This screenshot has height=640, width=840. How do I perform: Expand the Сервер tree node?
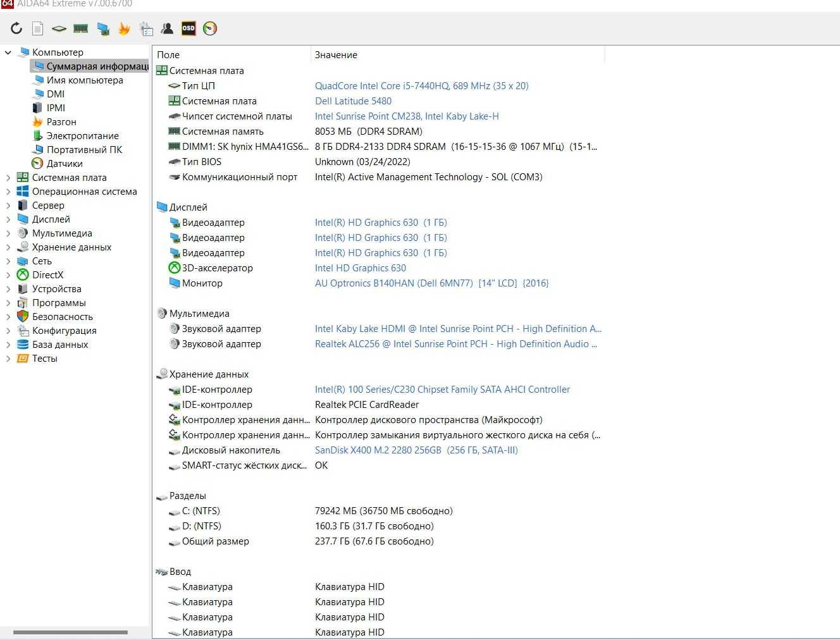pos(8,206)
